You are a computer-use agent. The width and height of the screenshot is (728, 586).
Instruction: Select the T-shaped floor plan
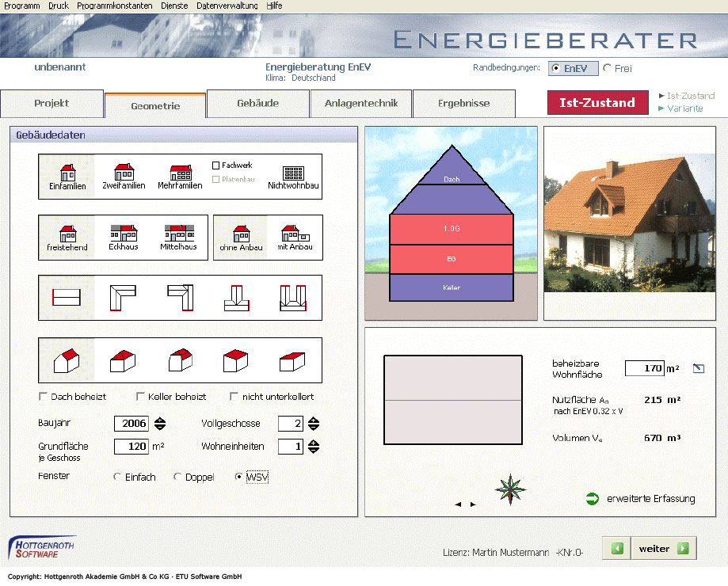point(237,298)
